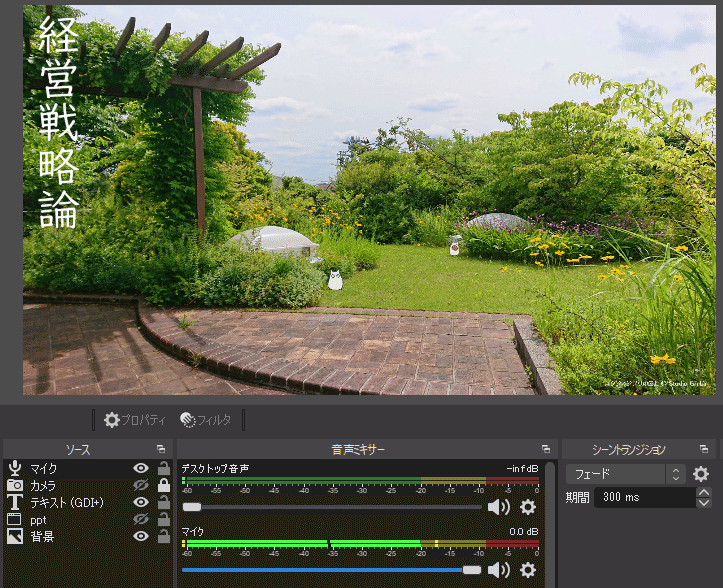Viewport: 723px width, 588px height.
Task: Lock the ppt source
Action: (x=164, y=519)
